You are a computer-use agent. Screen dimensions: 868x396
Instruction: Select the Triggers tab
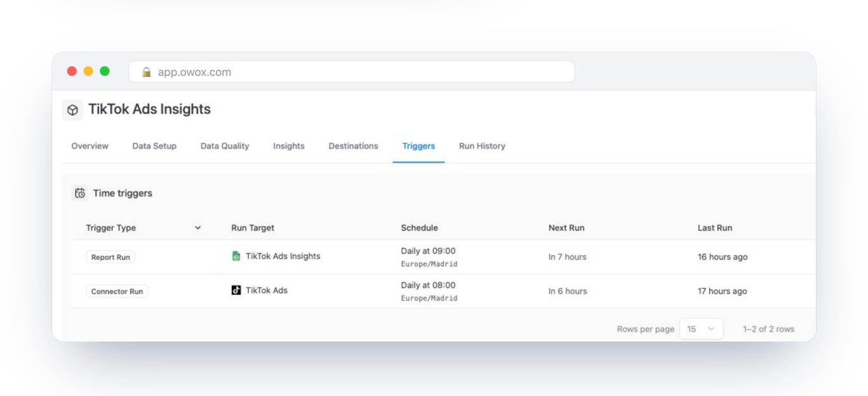coord(419,146)
